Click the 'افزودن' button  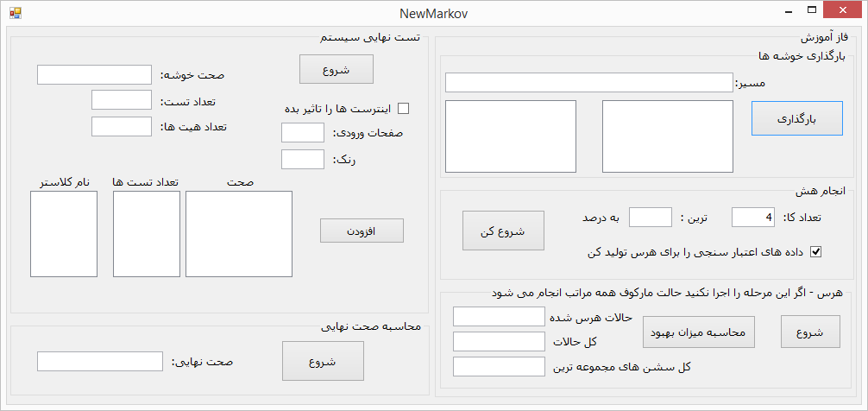click(362, 231)
